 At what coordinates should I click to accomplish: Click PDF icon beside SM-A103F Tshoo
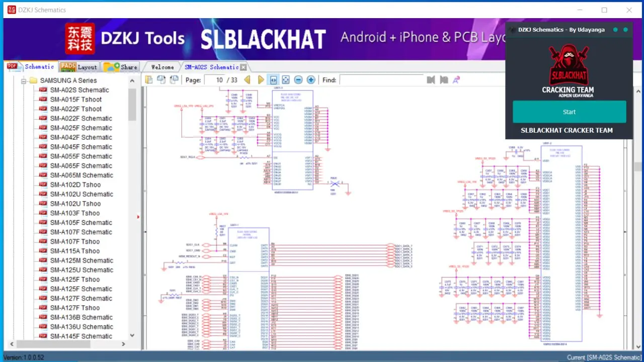coord(43,213)
